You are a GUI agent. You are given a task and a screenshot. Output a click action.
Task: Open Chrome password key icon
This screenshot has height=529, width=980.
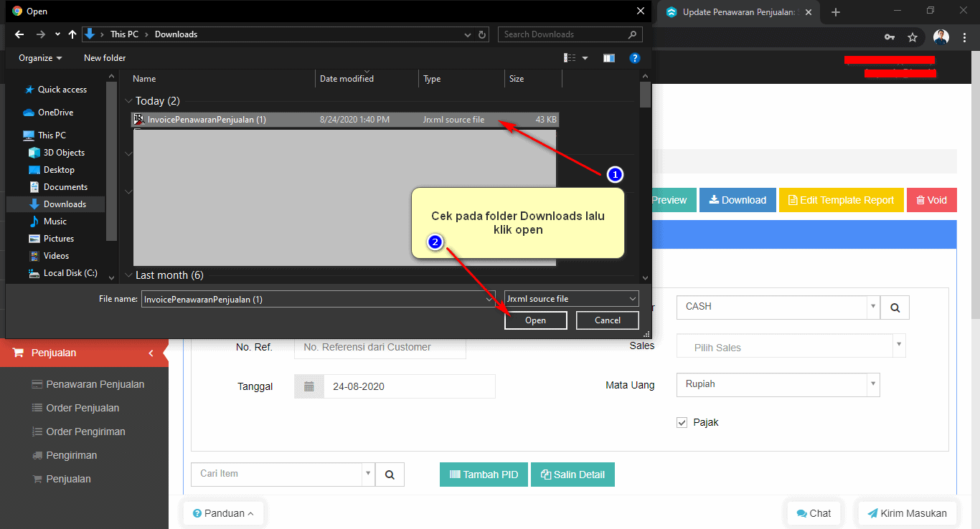click(x=890, y=37)
